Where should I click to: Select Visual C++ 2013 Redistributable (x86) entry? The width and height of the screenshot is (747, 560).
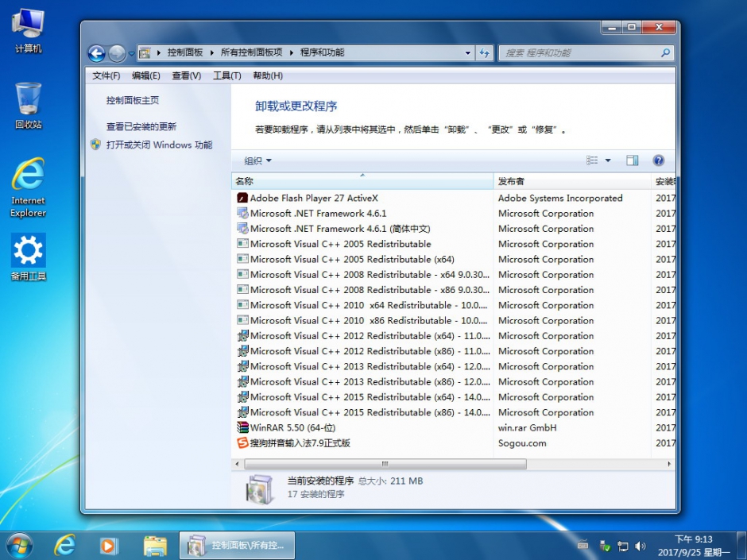tap(363, 382)
